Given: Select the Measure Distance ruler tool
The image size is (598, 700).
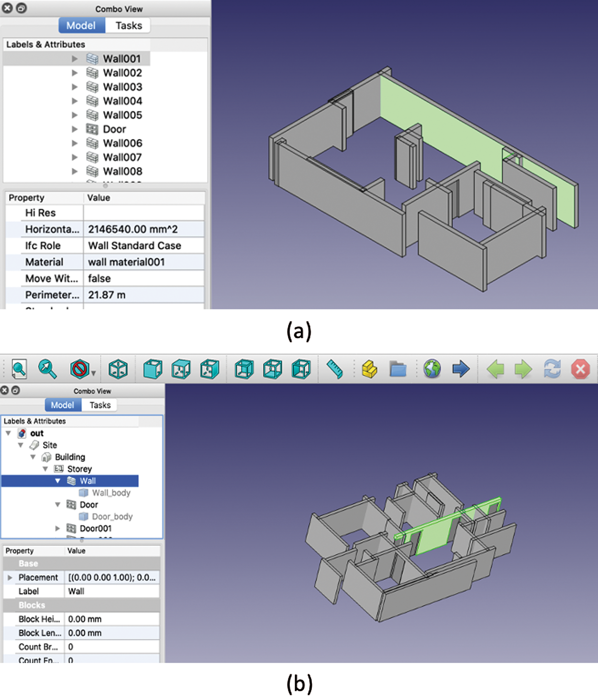Looking at the screenshot, I should [334, 369].
